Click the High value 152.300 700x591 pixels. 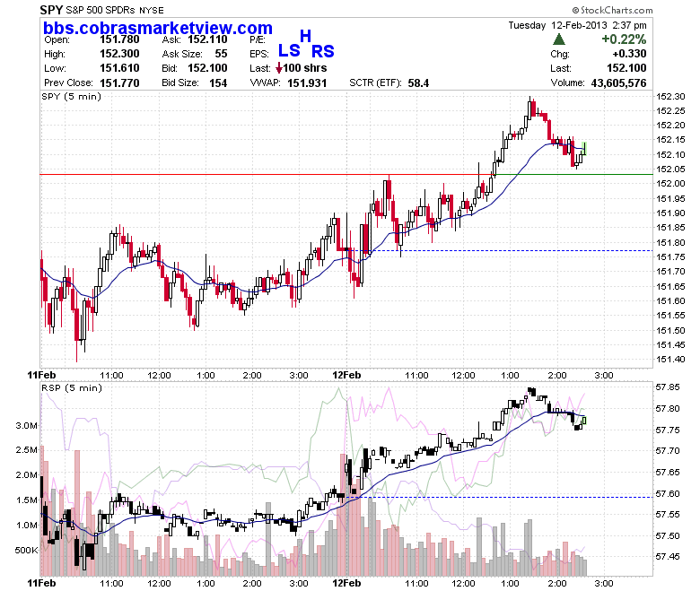(x=119, y=54)
